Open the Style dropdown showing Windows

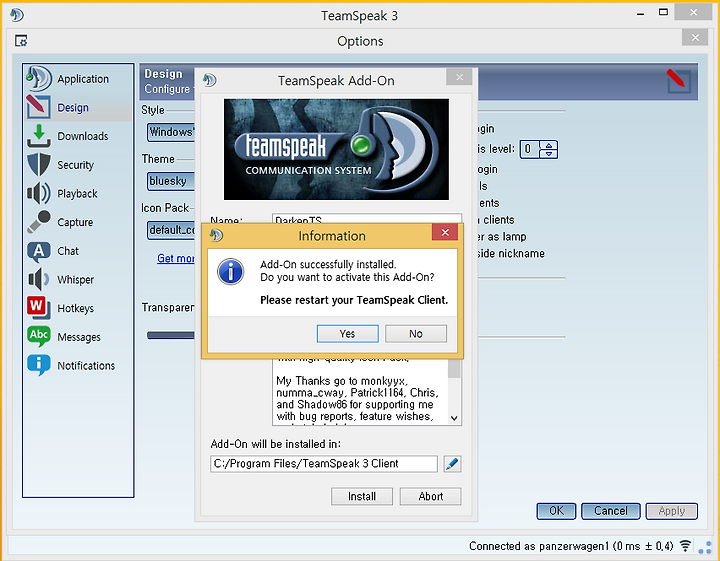(171, 132)
